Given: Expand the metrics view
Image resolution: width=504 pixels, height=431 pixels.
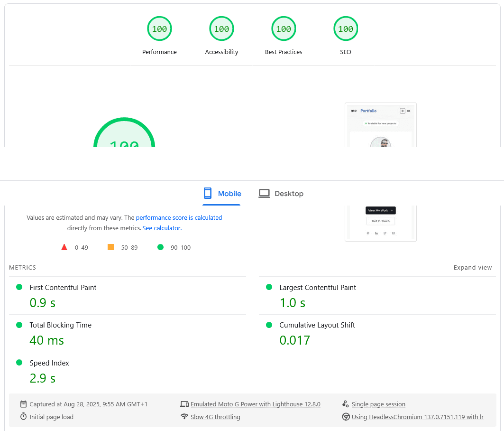Looking at the screenshot, I should click(x=472, y=268).
